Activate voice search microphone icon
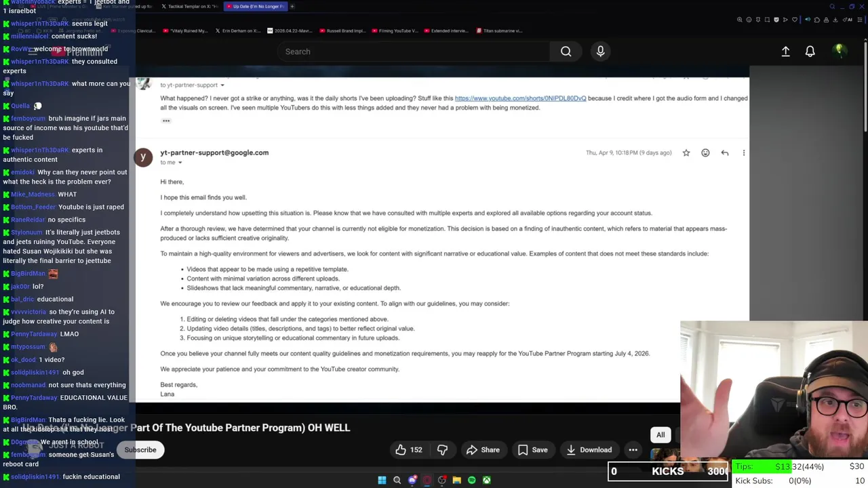 [600, 52]
